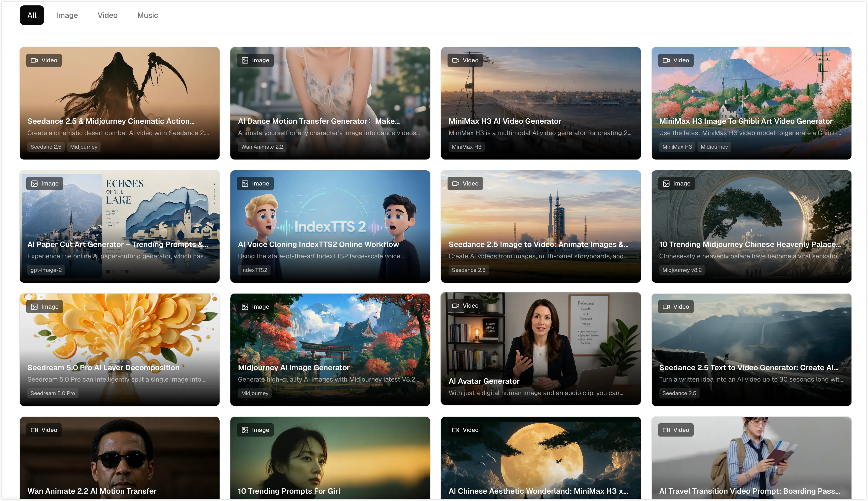Open AI Travel Transition Video Prompt title
This screenshot has width=868, height=501.
[x=750, y=491]
